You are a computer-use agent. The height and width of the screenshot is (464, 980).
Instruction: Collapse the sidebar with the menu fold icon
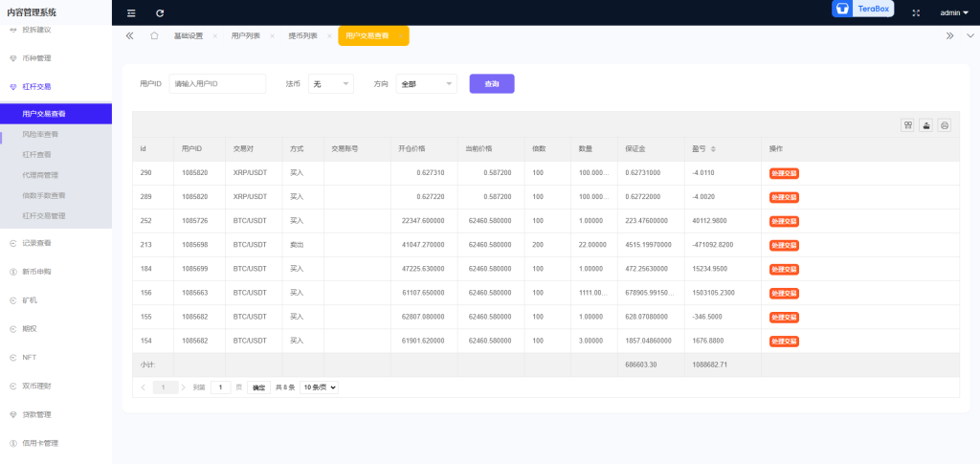coord(131,12)
